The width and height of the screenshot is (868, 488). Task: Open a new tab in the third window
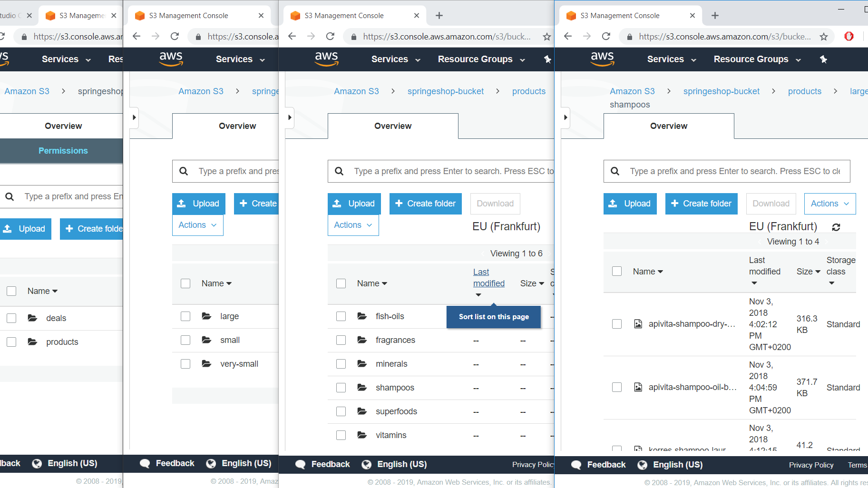pos(439,16)
